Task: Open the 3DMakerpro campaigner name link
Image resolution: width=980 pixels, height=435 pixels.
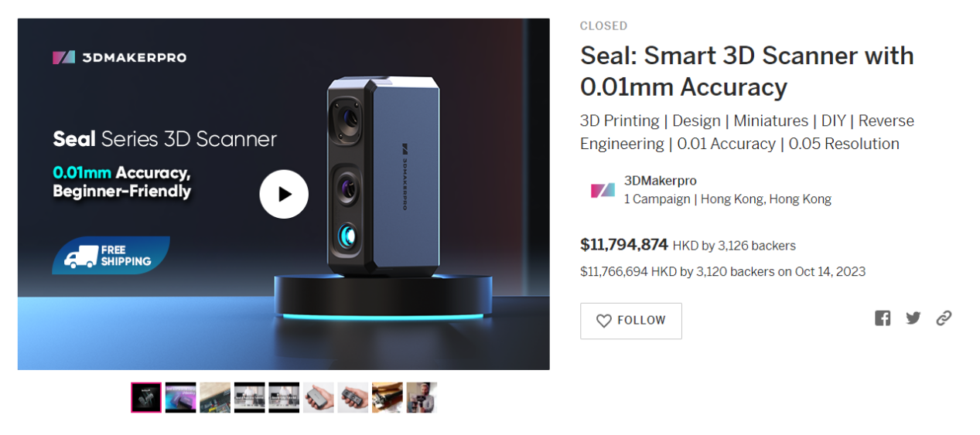Action: [660, 181]
